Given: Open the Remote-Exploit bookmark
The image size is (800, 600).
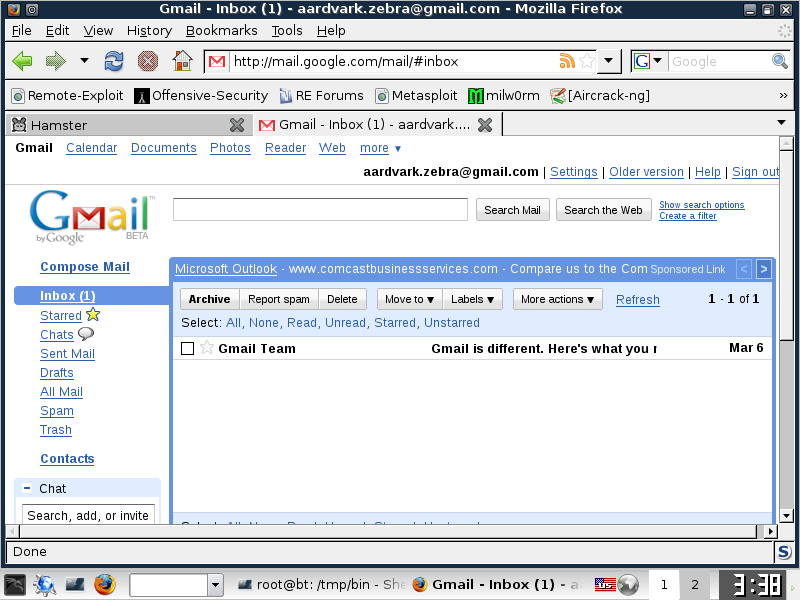Looking at the screenshot, I should tap(67, 95).
